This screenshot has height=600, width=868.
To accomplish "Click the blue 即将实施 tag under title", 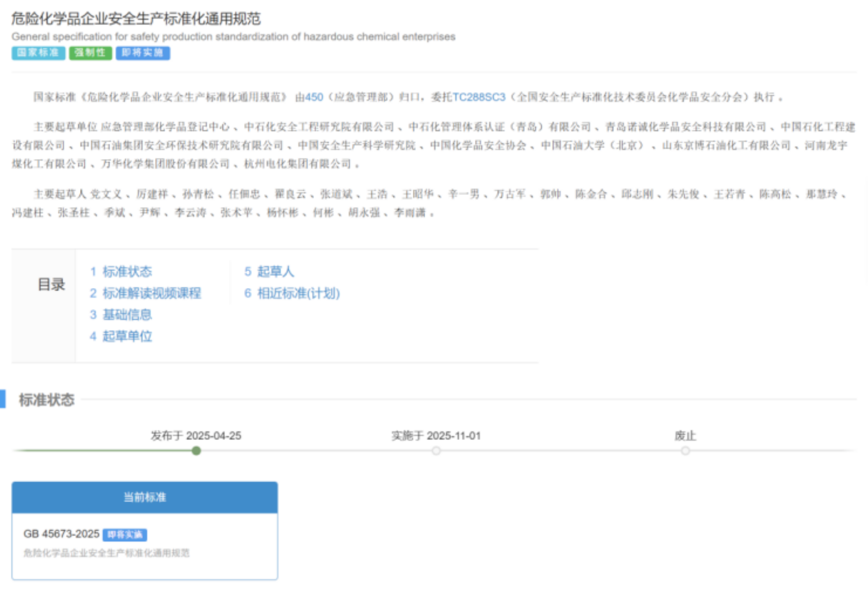I will tap(143, 53).
